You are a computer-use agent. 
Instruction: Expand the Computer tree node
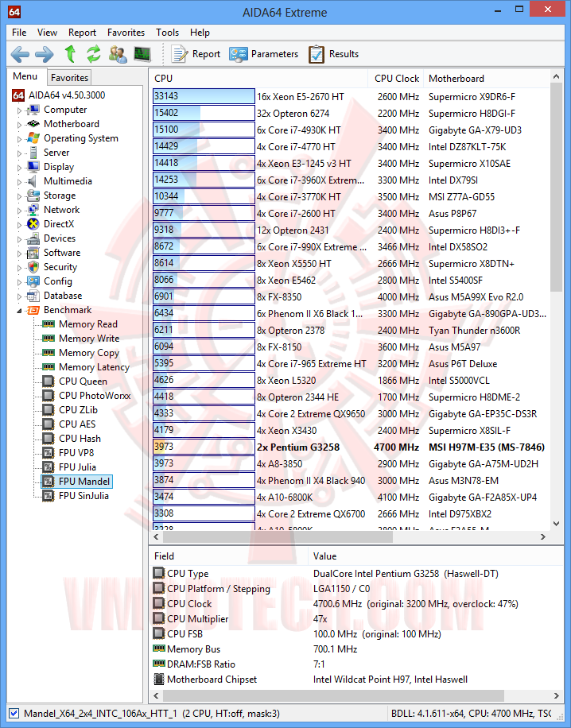(x=20, y=110)
